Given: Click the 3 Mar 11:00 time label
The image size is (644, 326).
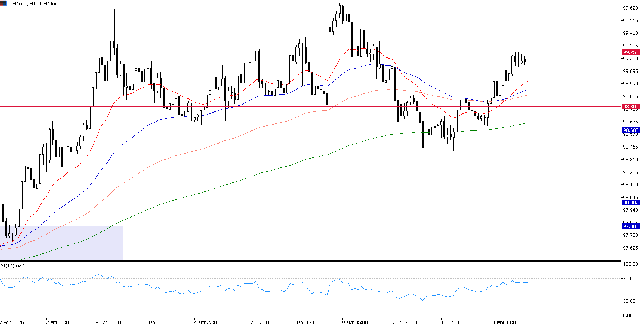Looking at the screenshot, I should coord(108,322).
